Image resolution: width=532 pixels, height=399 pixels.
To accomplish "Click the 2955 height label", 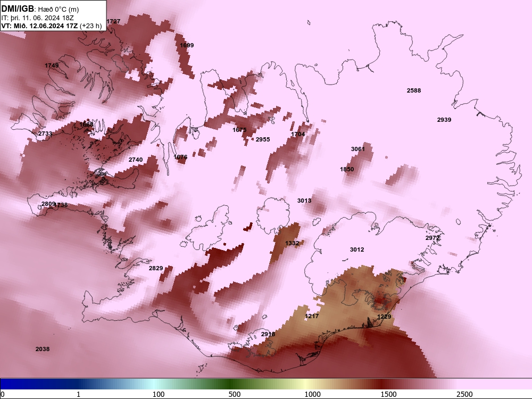I will [263, 139].
